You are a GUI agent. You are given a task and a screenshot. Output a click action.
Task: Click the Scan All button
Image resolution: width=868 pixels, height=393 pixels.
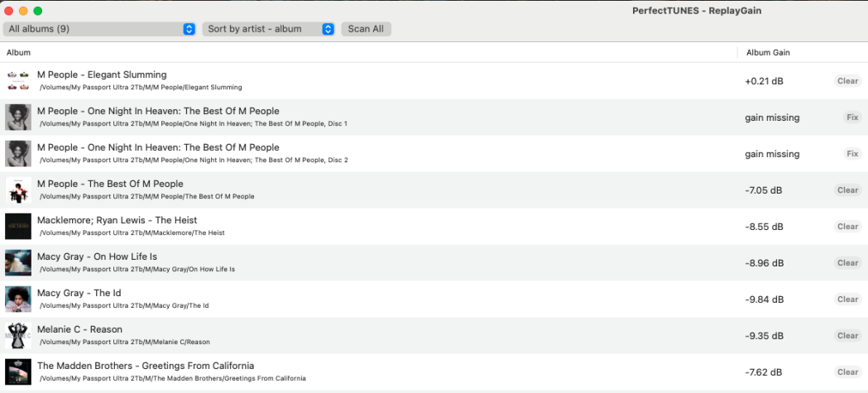coord(366,29)
